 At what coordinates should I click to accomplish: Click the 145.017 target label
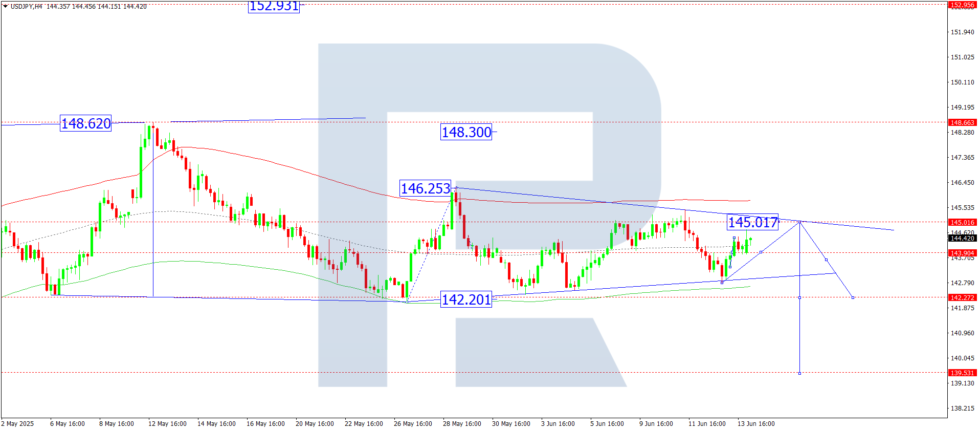(752, 222)
